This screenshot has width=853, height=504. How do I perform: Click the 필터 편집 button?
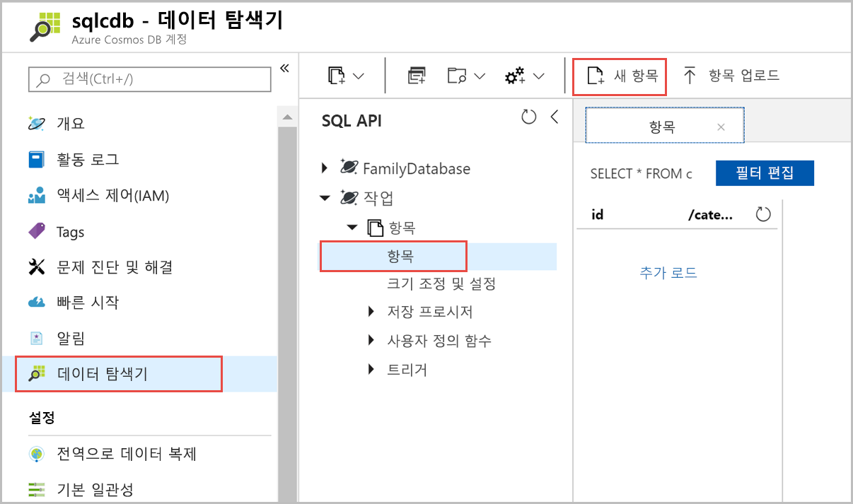tap(764, 173)
